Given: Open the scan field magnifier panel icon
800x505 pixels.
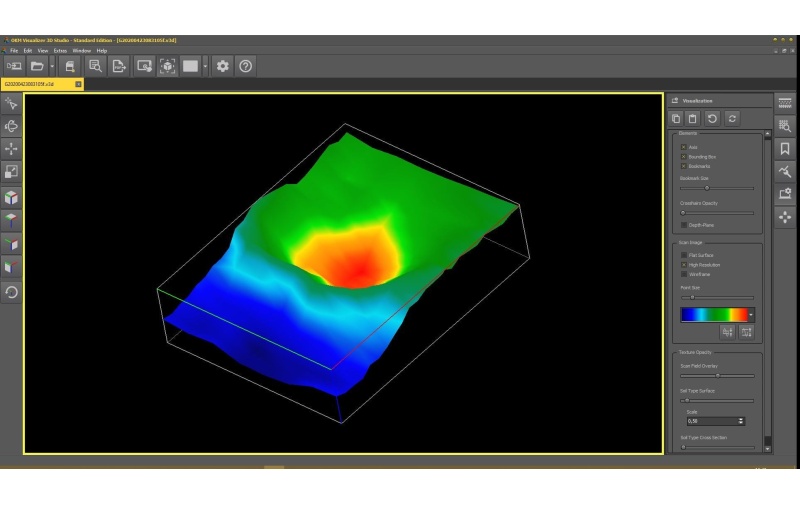Looking at the screenshot, I should coord(785,125).
